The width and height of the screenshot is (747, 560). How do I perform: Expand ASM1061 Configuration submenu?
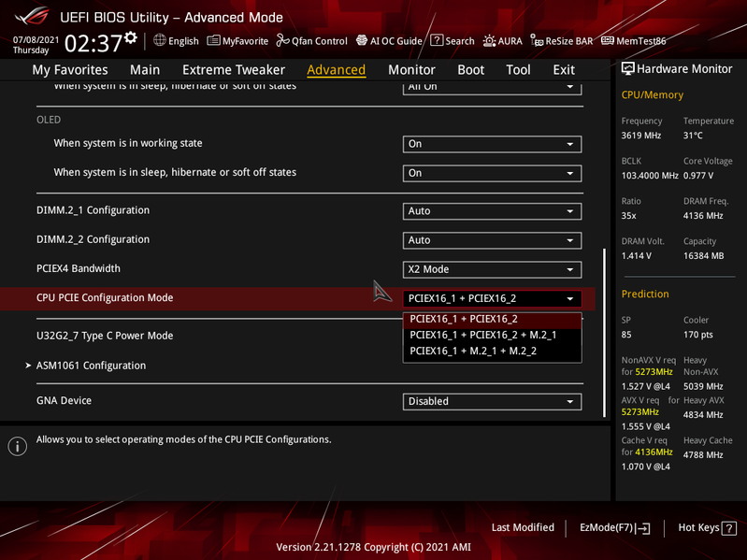tap(91, 366)
